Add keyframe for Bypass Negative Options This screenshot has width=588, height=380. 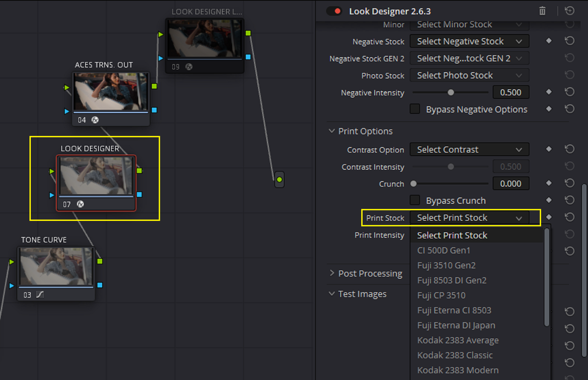pyautogui.click(x=549, y=109)
